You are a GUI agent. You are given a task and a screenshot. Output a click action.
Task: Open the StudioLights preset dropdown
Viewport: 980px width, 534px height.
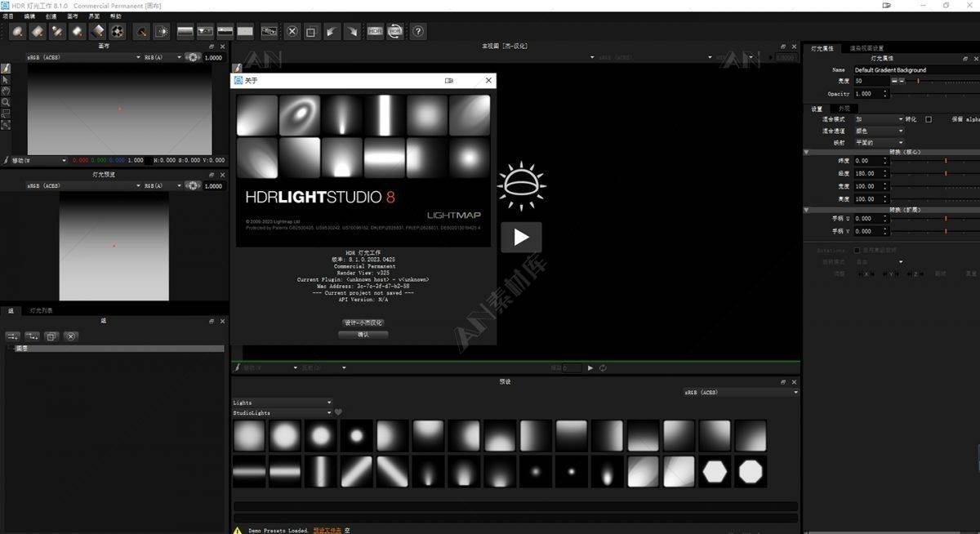[x=282, y=412]
